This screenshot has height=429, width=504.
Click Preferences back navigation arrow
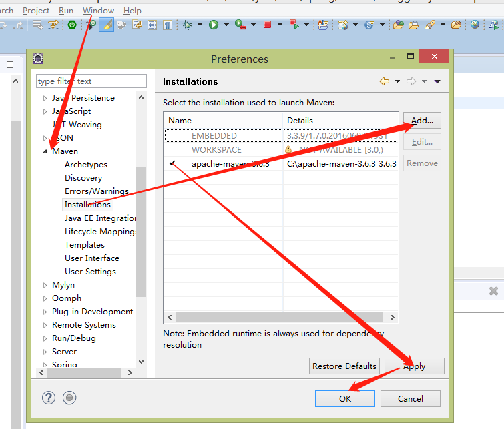click(x=384, y=81)
